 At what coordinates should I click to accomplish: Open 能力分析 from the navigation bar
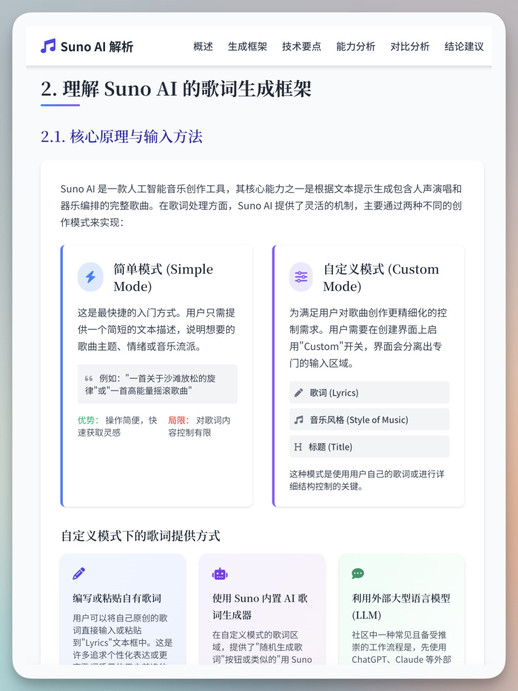(x=355, y=46)
